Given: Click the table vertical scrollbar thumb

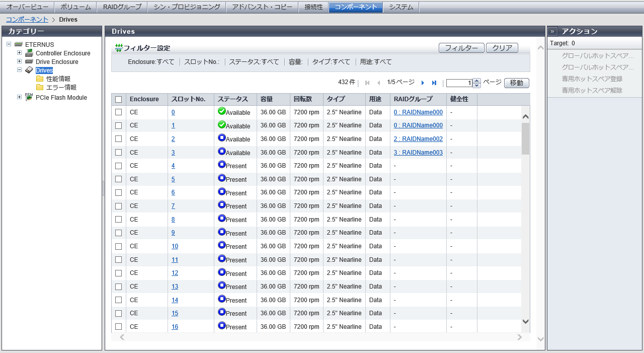Looking at the screenshot, I should click(525, 138).
